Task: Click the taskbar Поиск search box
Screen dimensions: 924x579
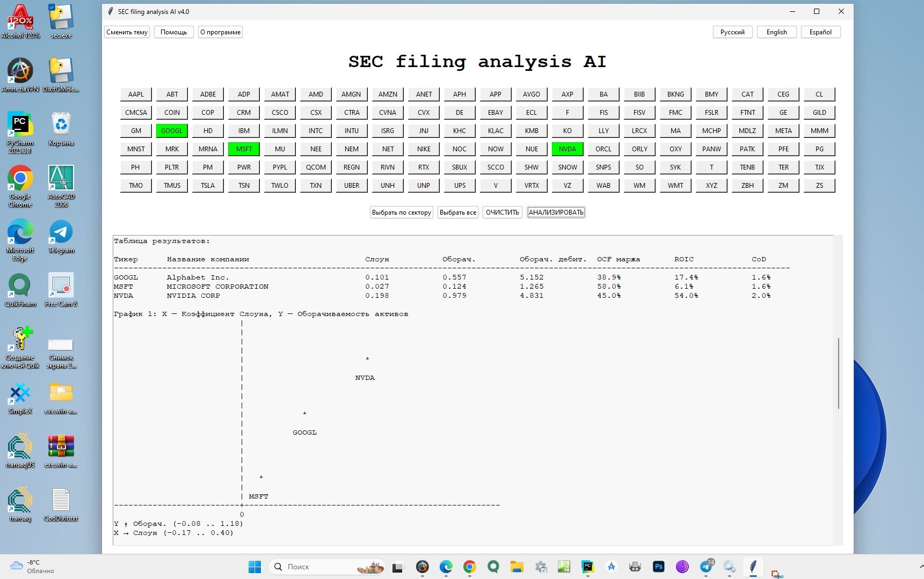Action: pos(328,567)
